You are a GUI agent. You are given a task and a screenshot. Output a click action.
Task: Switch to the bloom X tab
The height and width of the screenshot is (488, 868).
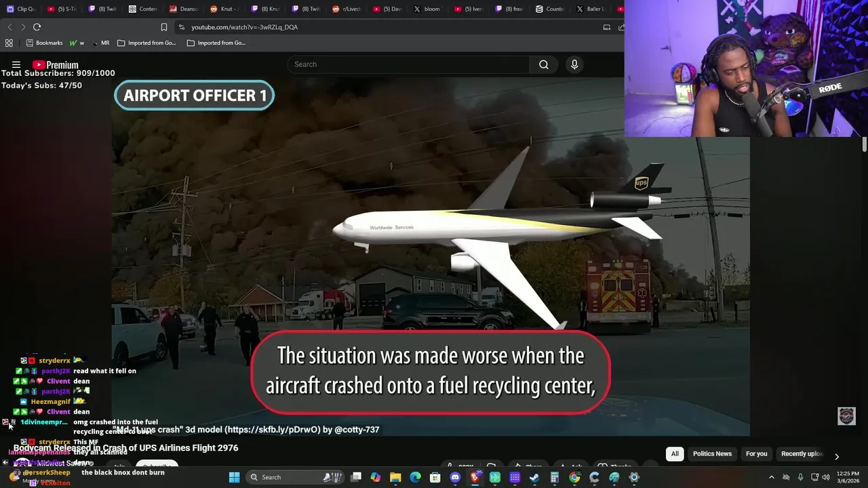point(428,9)
